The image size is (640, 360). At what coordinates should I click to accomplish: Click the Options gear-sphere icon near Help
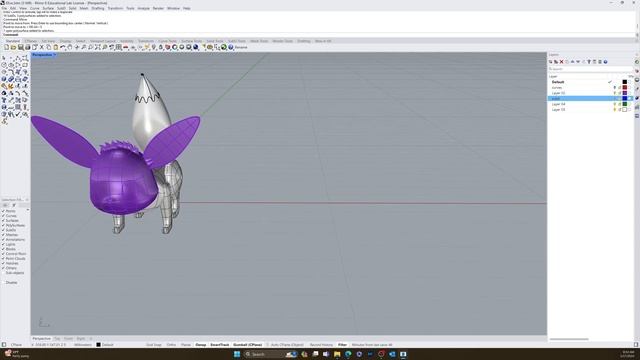click(224, 47)
